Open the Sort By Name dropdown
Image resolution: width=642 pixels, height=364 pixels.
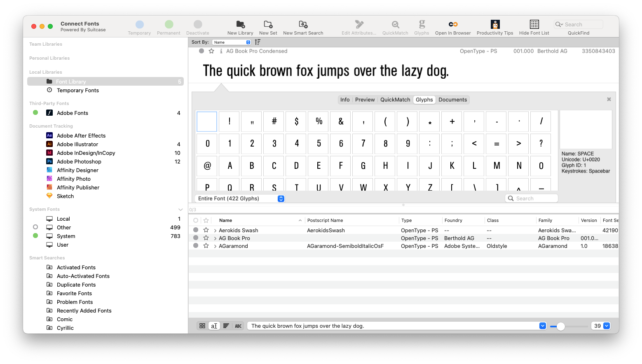tap(231, 42)
